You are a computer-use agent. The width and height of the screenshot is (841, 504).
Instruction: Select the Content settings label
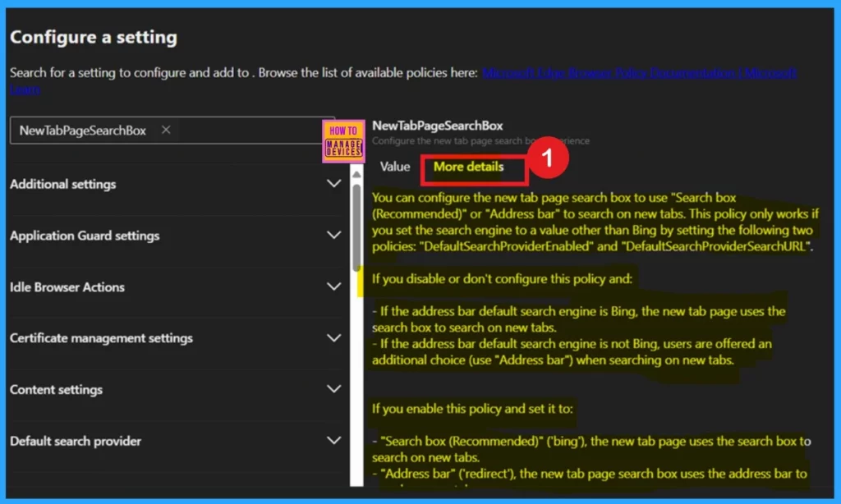pyautogui.click(x=57, y=389)
